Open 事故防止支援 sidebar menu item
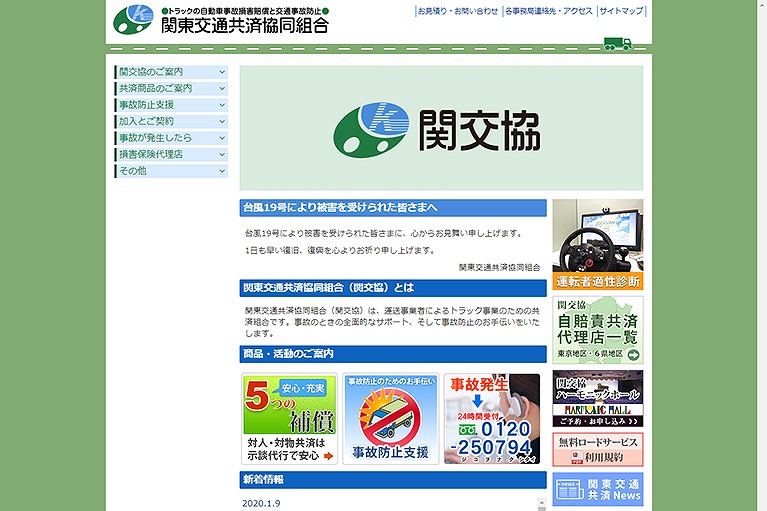This screenshot has width=767, height=511. (x=171, y=105)
